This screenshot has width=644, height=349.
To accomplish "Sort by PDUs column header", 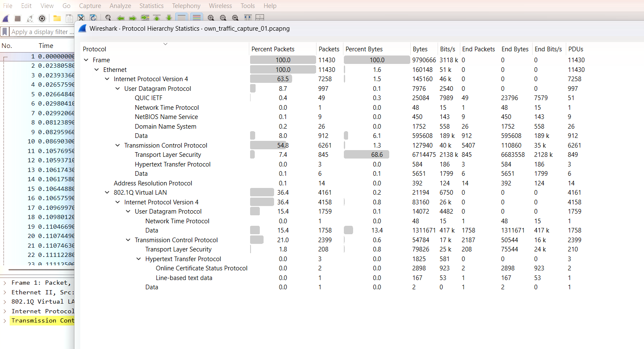I will click(576, 49).
